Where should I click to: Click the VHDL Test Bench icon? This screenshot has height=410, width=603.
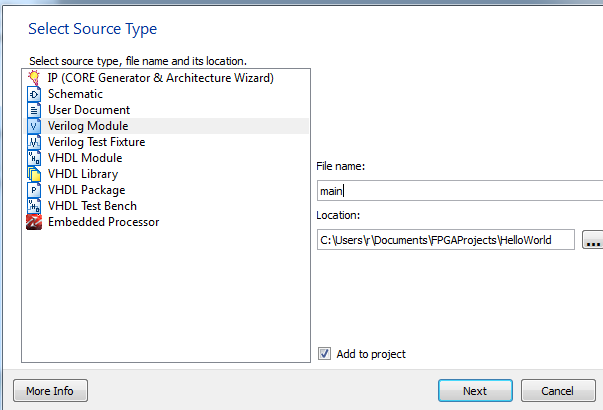[x=33, y=206]
